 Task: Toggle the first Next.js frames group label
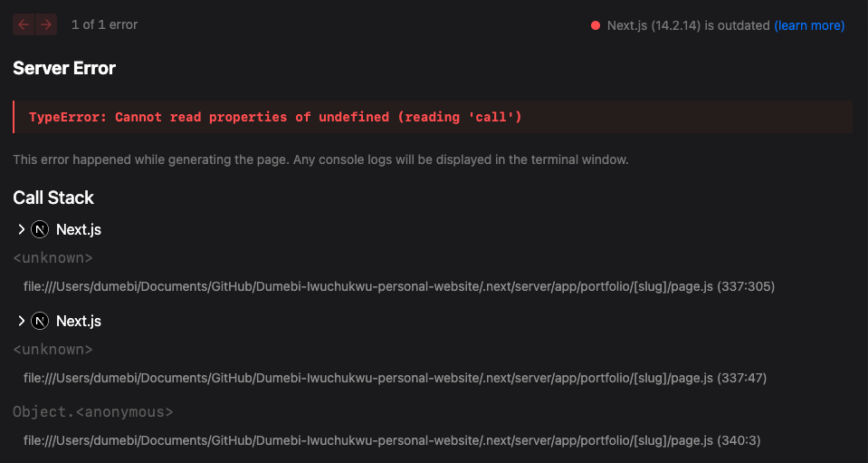tap(79, 229)
